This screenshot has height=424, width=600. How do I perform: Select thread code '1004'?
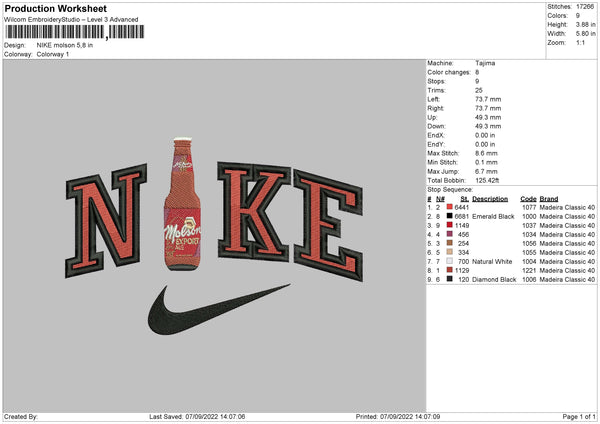click(x=529, y=261)
